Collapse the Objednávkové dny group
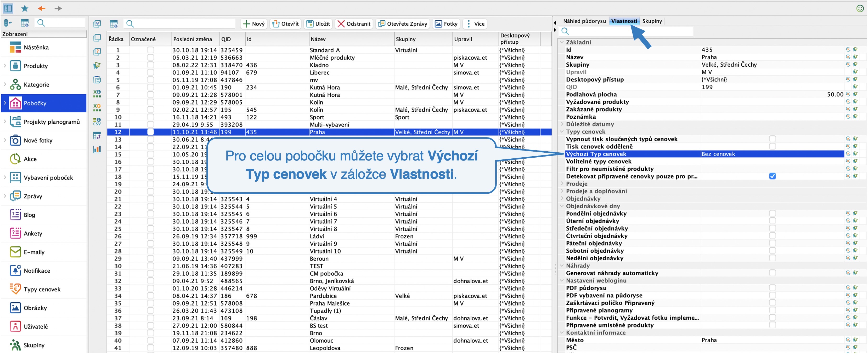 click(x=562, y=206)
